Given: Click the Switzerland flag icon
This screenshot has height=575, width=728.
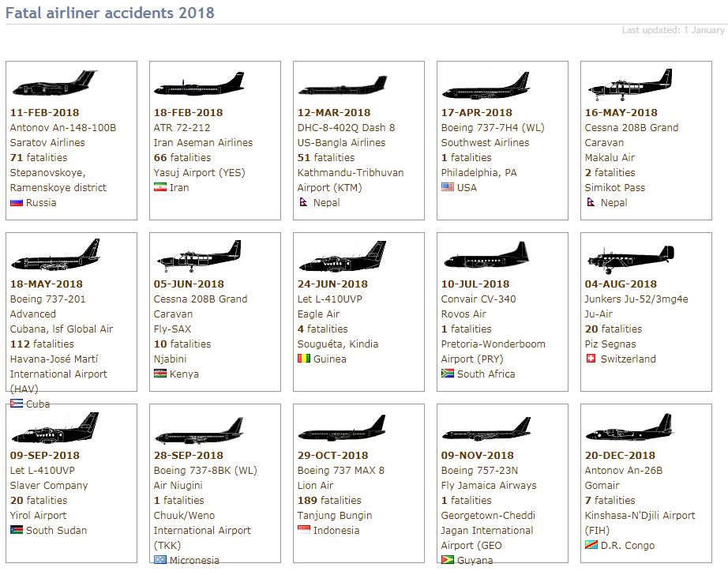Looking at the screenshot, I should (591, 359).
